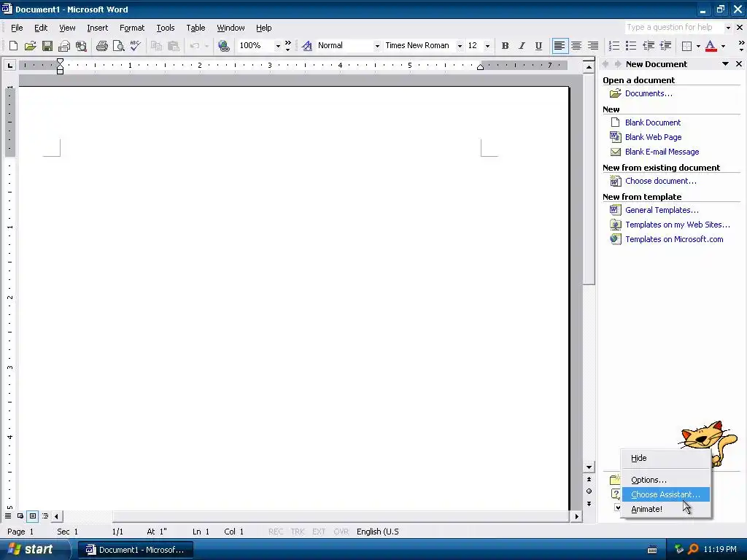Click the Numbering list icon
Image resolution: width=747 pixels, height=560 pixels.
(x=614, y=46)
